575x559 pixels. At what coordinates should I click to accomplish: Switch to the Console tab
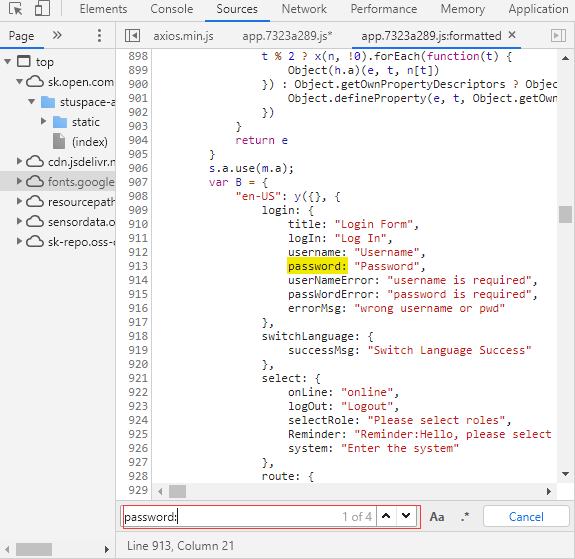tap(171, 9)
